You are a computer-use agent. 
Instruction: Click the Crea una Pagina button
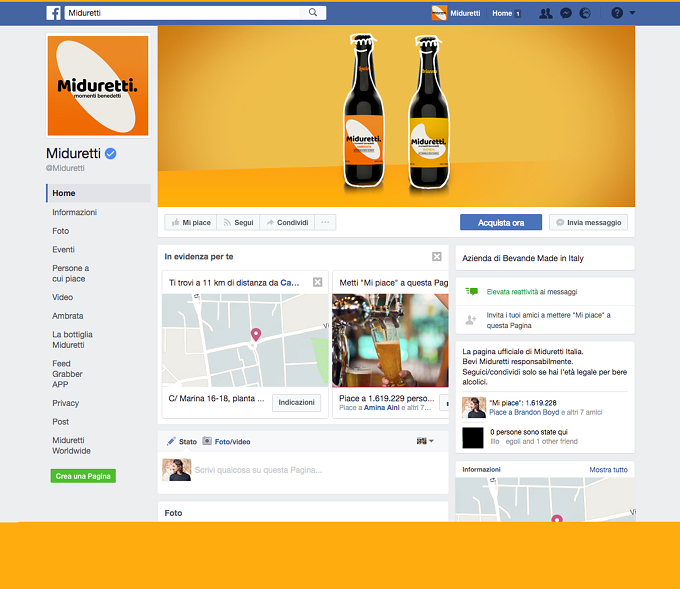(x=83, y=476)
